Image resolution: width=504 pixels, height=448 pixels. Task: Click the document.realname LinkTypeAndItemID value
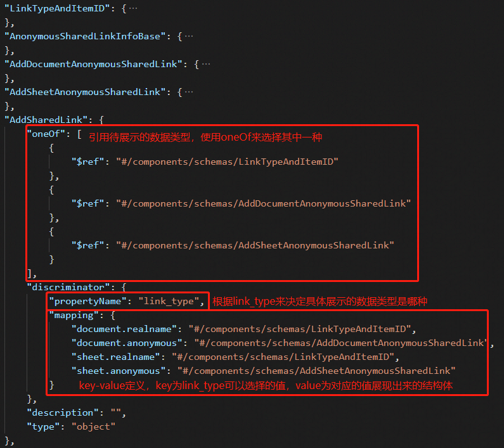tap(300, 329)
